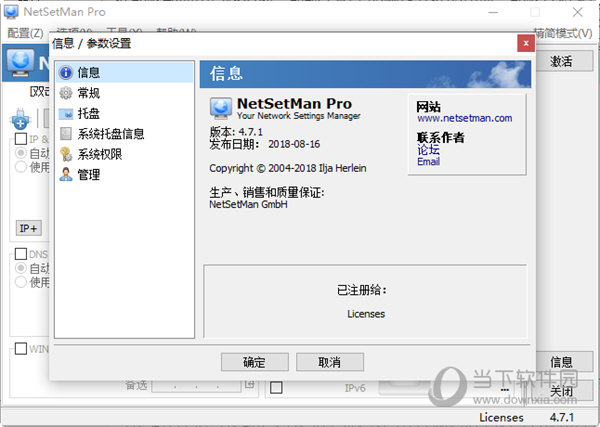Click the IP+ button
Screen dimensions: 600x427
29,228
